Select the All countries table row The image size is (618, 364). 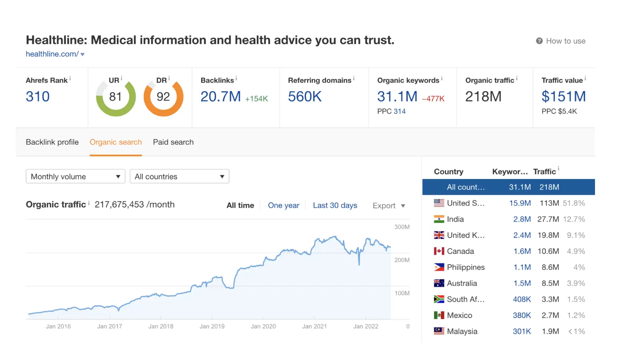[x=509, y=187]
